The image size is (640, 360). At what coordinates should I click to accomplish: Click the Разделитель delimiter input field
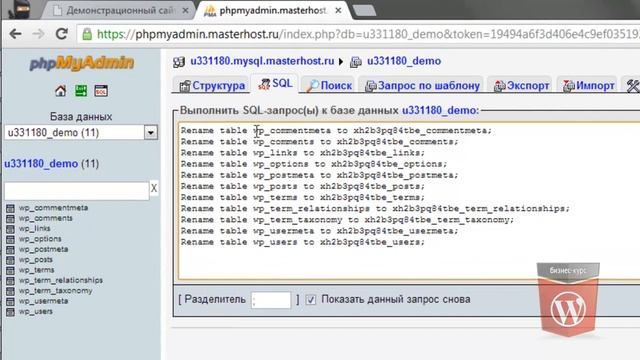click(271, 300)
